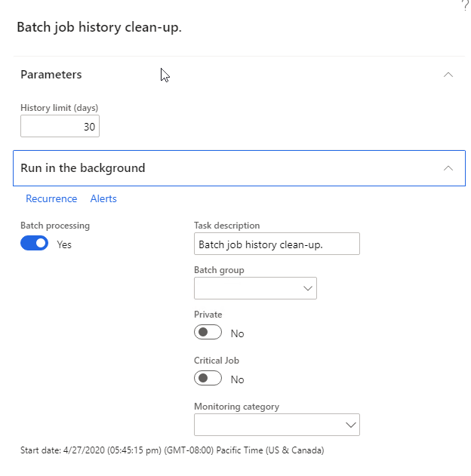The width and height of the screenshot is (471, 476).
Task: Click the Yes label beside Batch processing
Action: [64, 244]
